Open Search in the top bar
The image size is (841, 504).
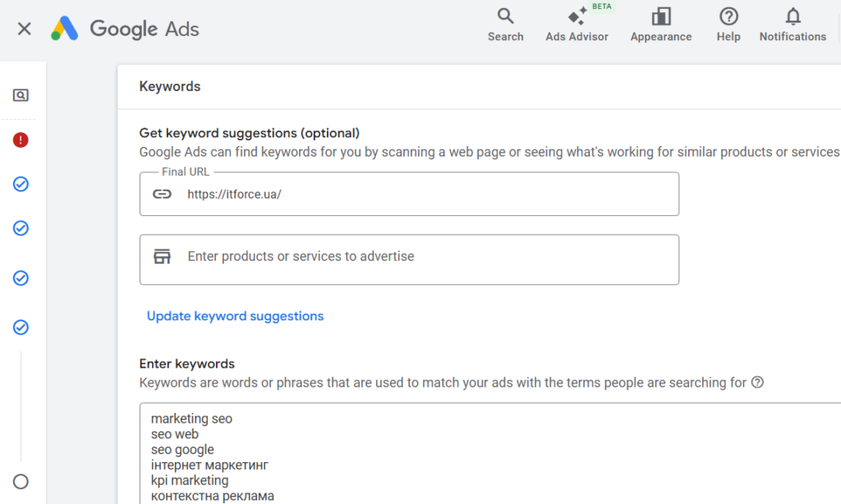point(505,25)
